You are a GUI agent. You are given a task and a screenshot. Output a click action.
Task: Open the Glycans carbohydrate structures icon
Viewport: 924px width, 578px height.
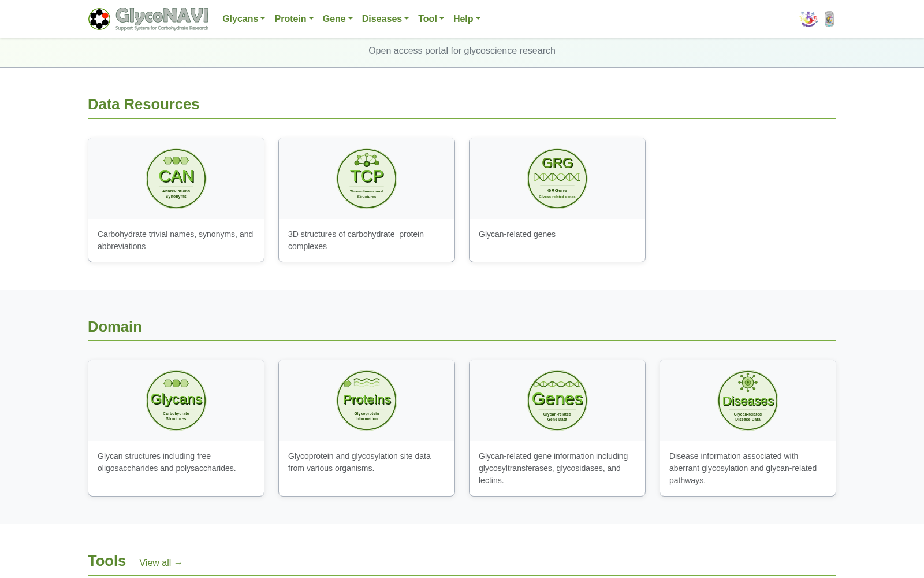(x=176, y=401)
